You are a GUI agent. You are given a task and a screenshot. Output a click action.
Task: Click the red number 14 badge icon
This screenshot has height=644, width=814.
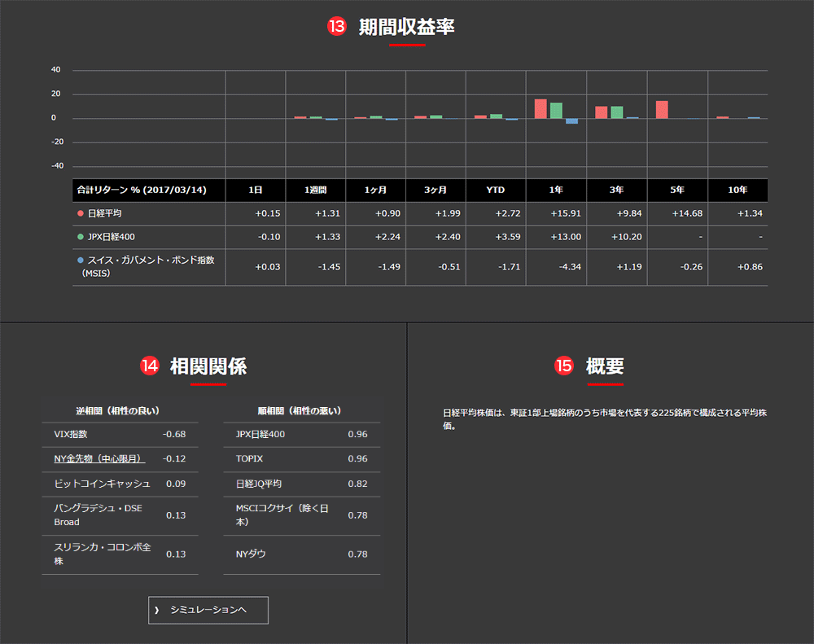click(149, 366)
